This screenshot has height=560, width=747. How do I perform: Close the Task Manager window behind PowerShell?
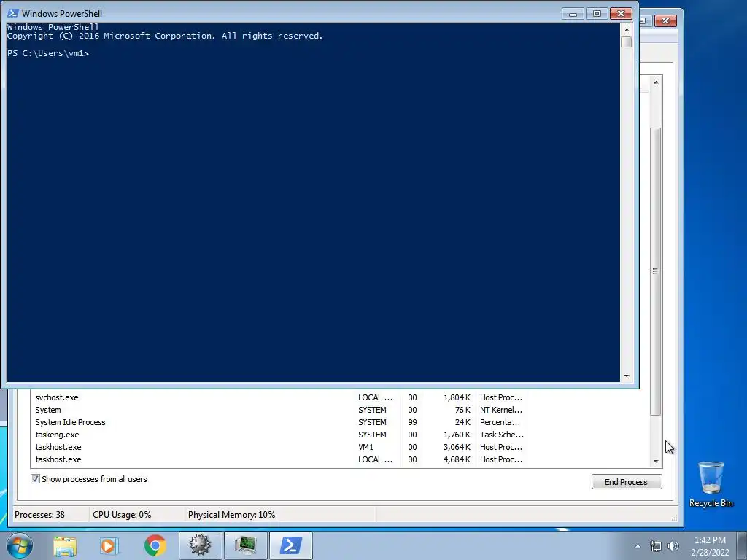[x=665, y=20]
